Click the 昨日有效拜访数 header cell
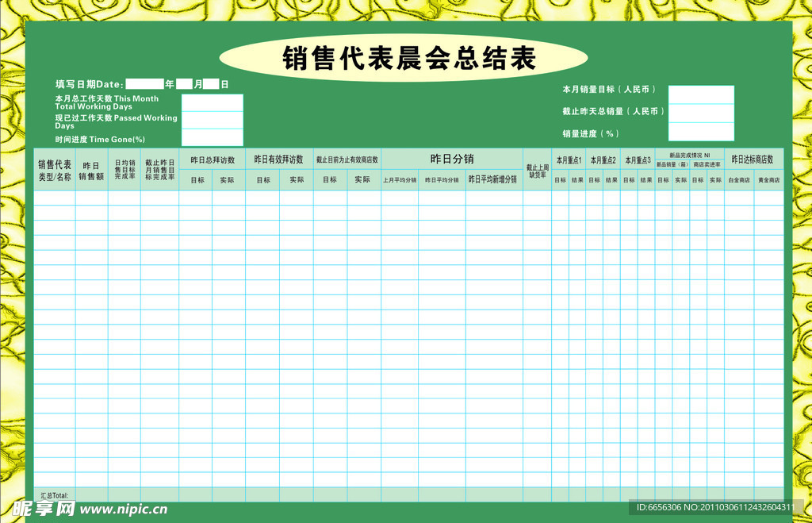Screen dimensions: 812x523 [x=278, y=160]
